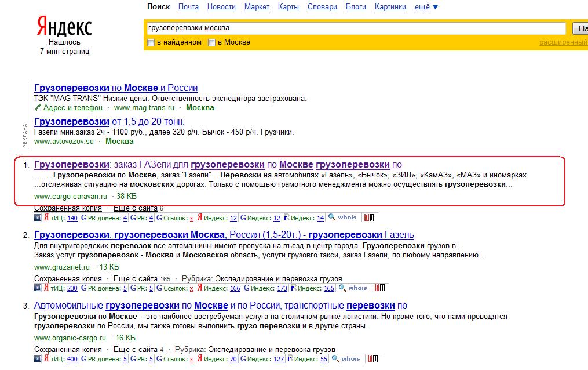The height and width of the screenshot is (370, 588).
Task: Click the тИЦ value 230
Action: pos(72,288)
